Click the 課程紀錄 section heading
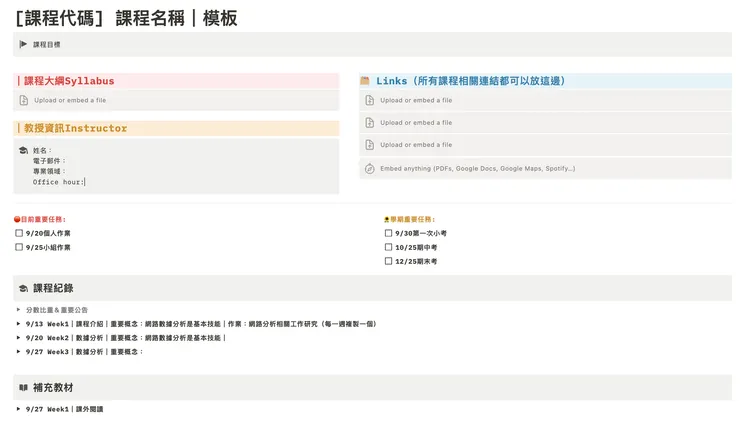740x421 pixels. pos(53,288)
